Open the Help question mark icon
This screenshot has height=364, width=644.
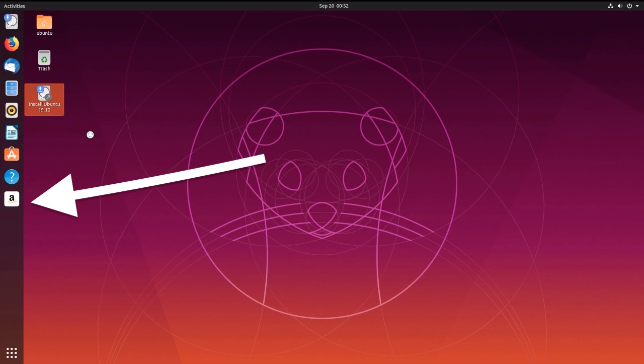click(12, 177)
